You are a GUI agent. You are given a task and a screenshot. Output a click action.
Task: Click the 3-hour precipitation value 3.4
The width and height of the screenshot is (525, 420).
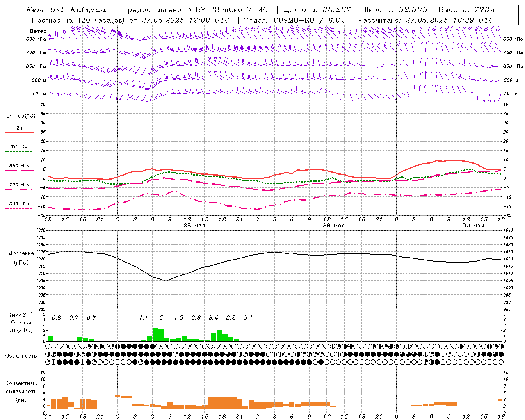213,318
